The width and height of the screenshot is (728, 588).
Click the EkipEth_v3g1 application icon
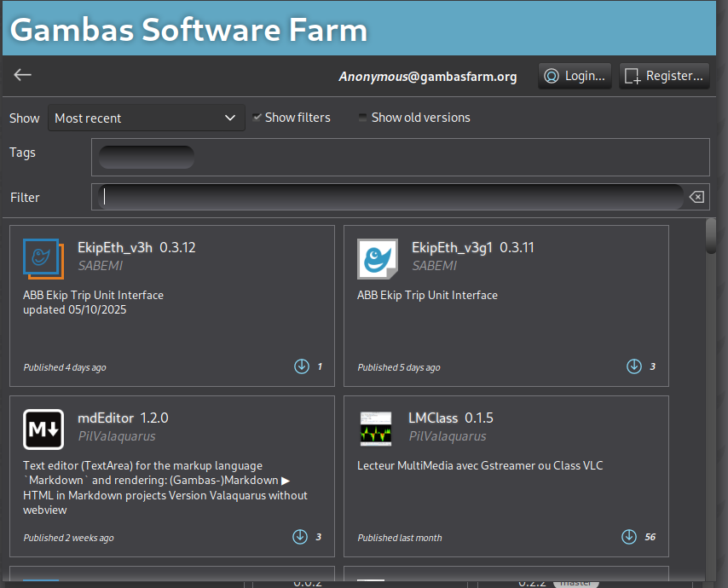point(378,259)
